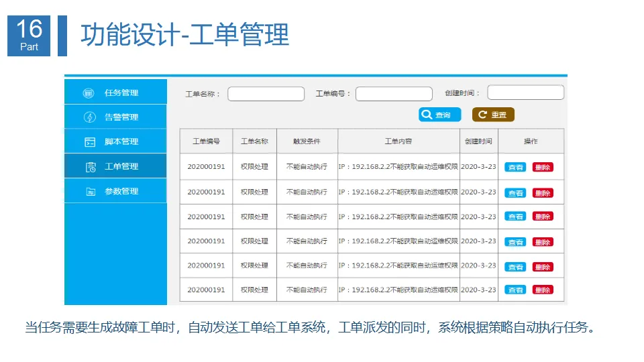644x362 pixels.
Task: Open the 参数管理 menu item
Action: (115, 191)
